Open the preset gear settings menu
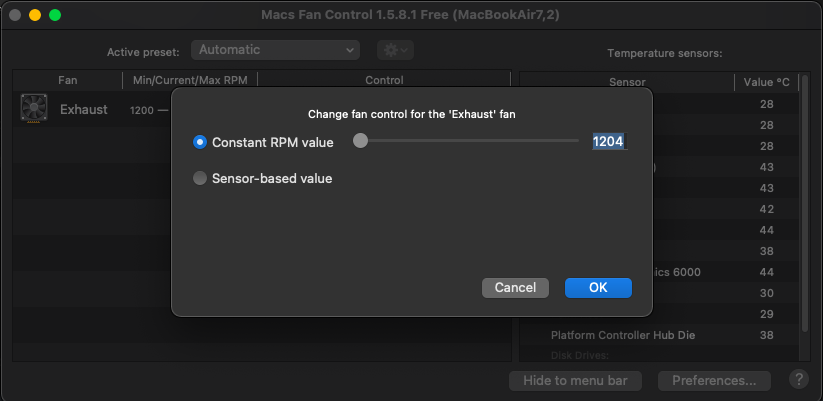This screenshot has height=401, width=823. point(395,50)
